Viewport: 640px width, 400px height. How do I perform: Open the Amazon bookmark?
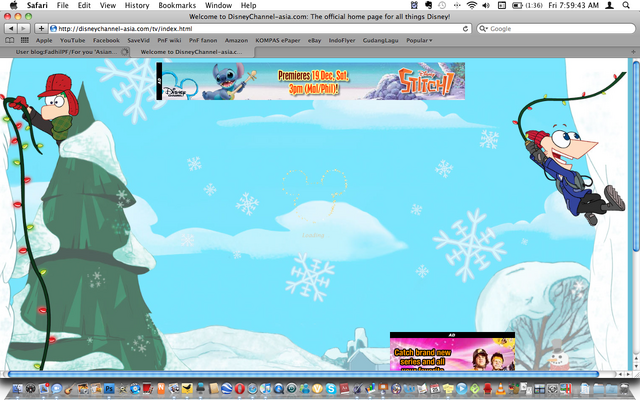(x=236, y=40)
